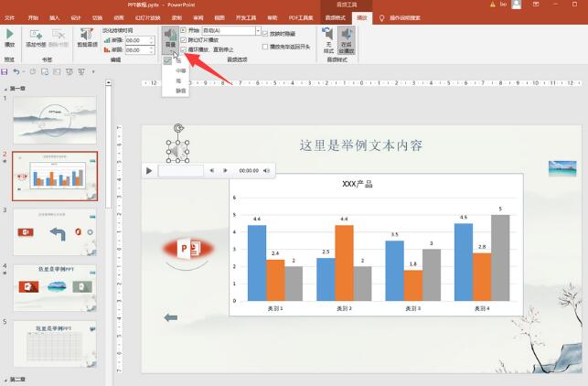Click the Play preview button in ribbon
The image size is (588, 386).
point(9,38)
